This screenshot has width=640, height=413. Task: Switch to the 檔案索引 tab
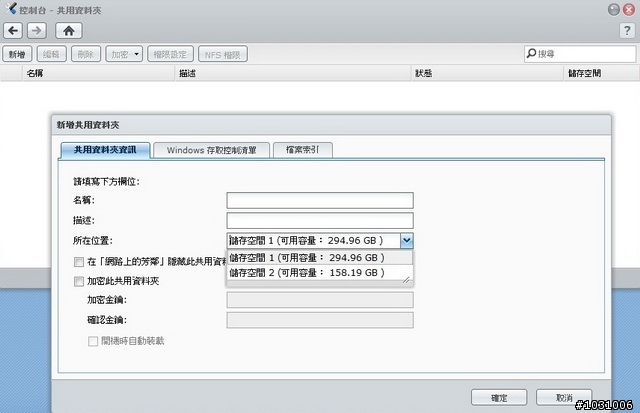(x=302, y=150)
